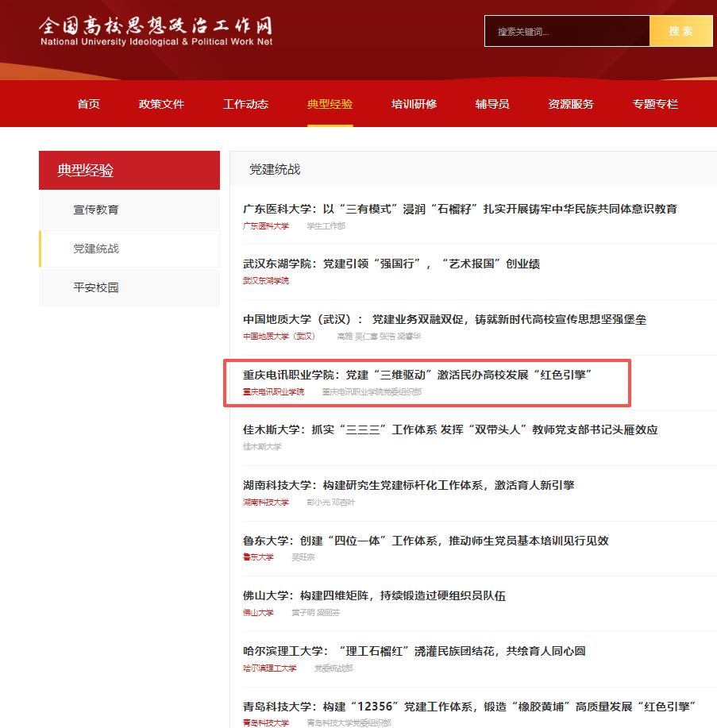Click the red 青岛科技大学 source tag
Viewport: 717px width, 728px height.
click(266, 723)
